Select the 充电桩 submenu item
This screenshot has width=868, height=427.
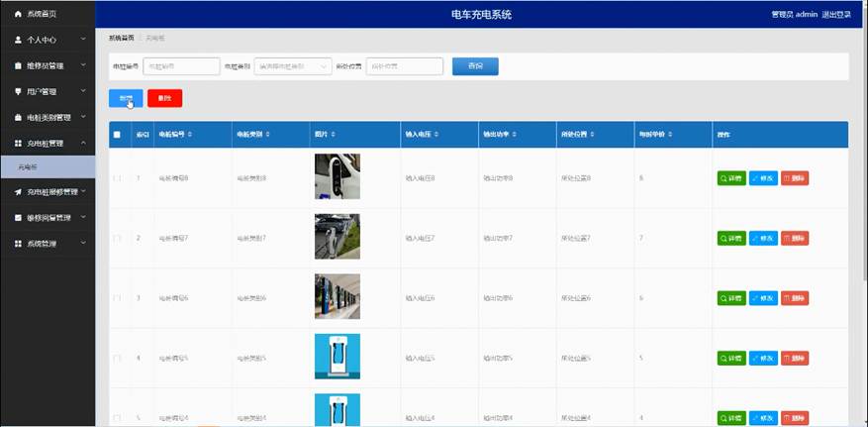pyautogui.click(x=48, y=166)
